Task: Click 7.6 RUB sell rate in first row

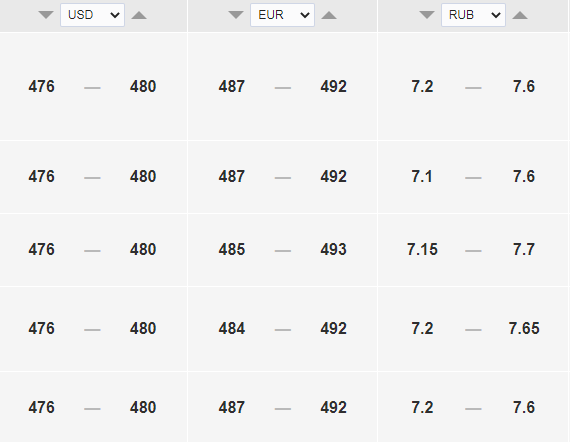Action: tap(524, 87)
